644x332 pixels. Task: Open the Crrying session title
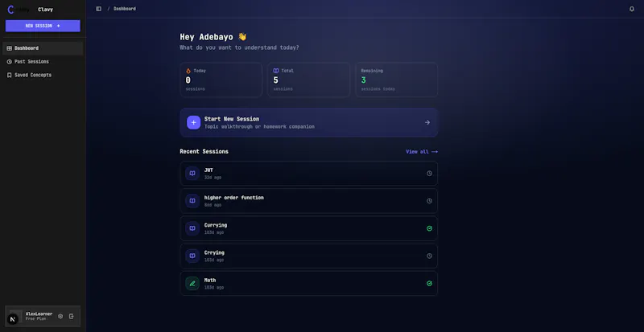(214, 252)
